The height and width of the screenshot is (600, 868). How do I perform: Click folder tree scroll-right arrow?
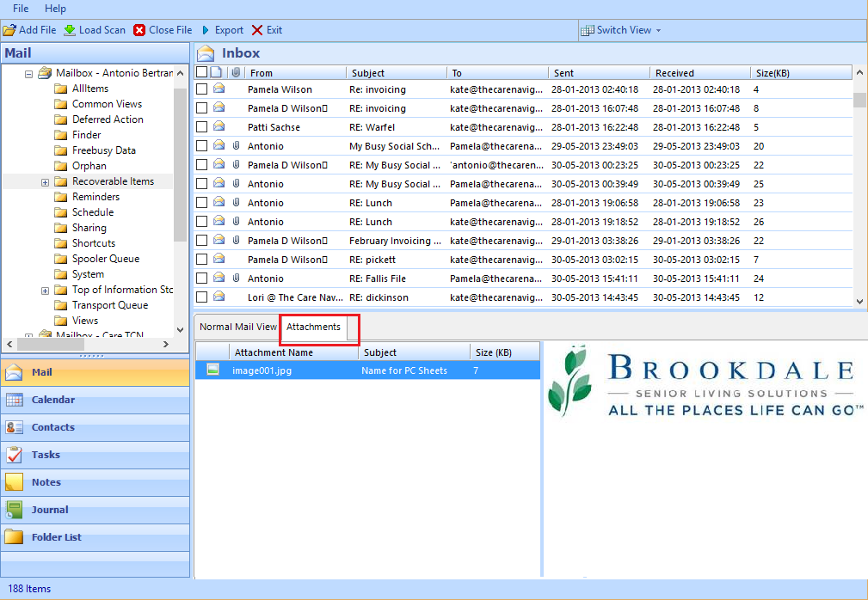pyautogui.click(x=165, y=344)
